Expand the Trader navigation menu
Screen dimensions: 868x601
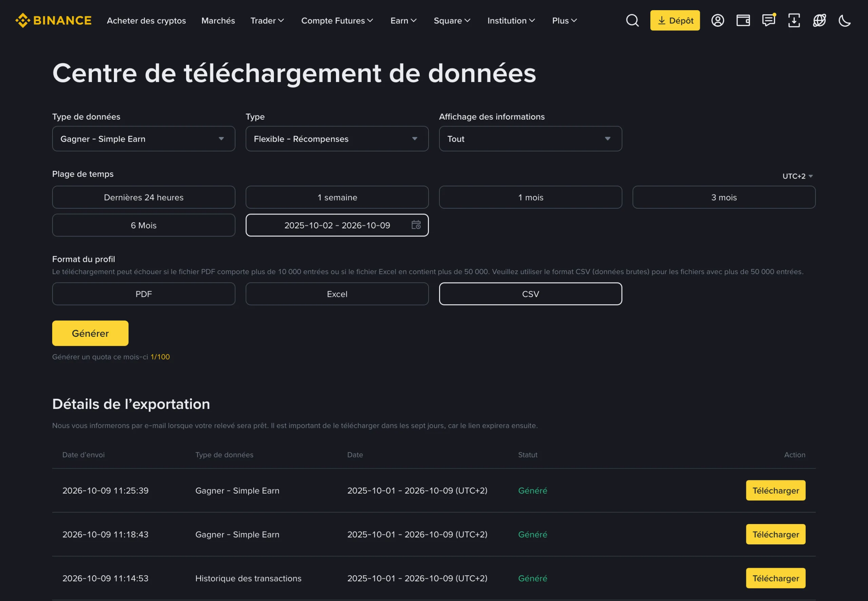tap(267, 21)
